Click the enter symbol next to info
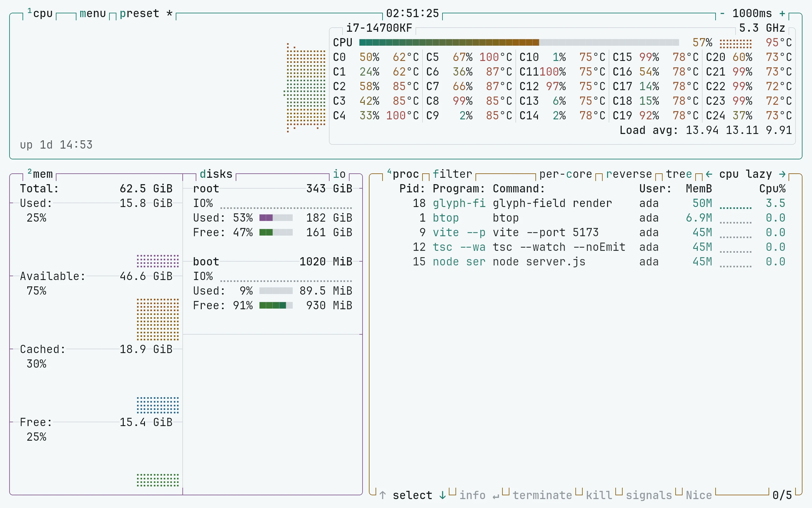This screenshot has height=508, width=812. (496, 496)
